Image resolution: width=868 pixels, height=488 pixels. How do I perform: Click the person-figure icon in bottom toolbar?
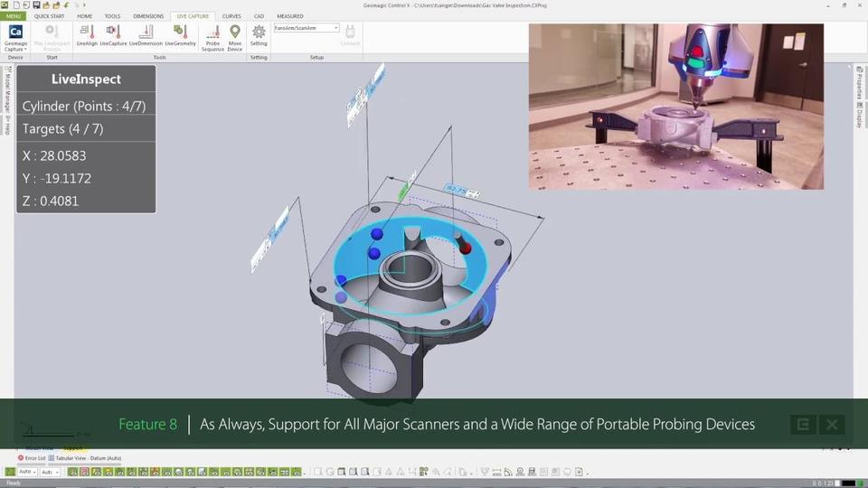click(x=521, y=472)
